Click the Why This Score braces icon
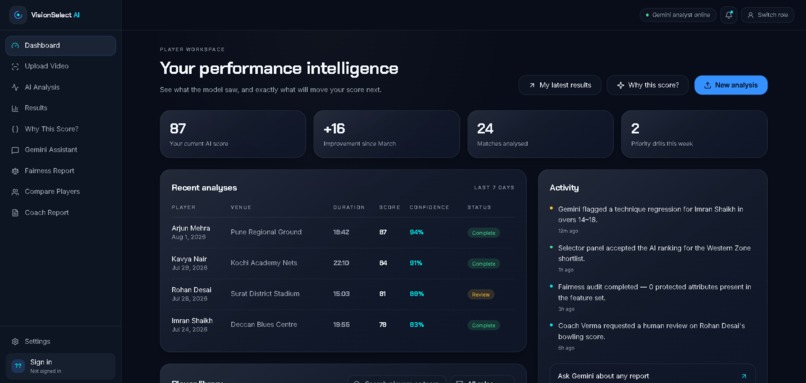This screenshot has height=383, width=806. coord(15,129)
